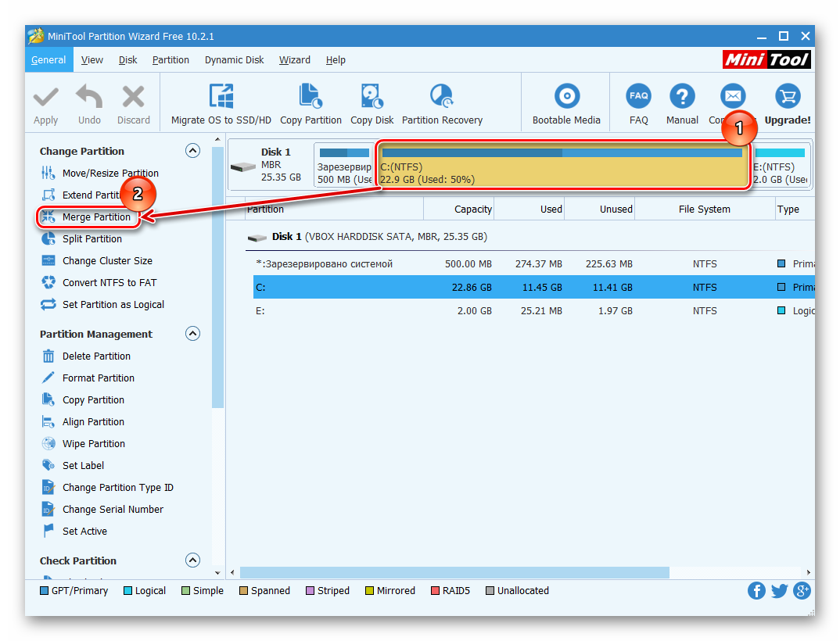
Task: Click the sidebar vertical scrollbar thumb
Action: point(217,277)
